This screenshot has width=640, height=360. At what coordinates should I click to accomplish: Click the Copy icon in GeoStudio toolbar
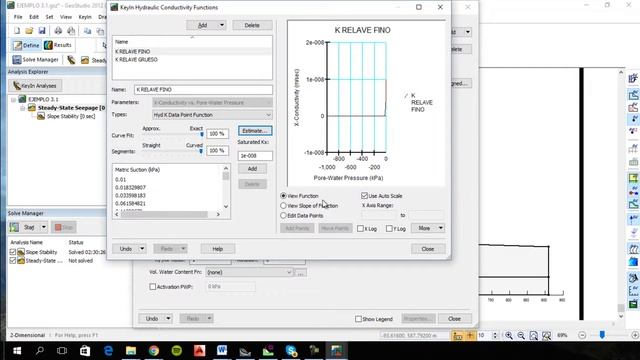click(x=87, y=31)
